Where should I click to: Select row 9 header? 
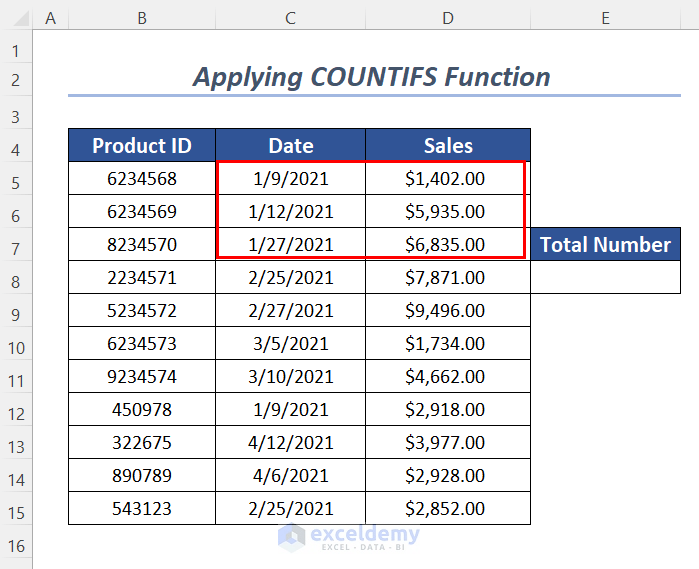16,310
